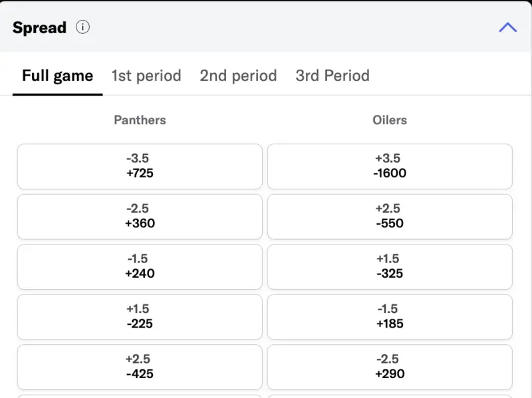Bet Oilers -2.5 at +290
The image size is (532, 398).
coord(390,366)
